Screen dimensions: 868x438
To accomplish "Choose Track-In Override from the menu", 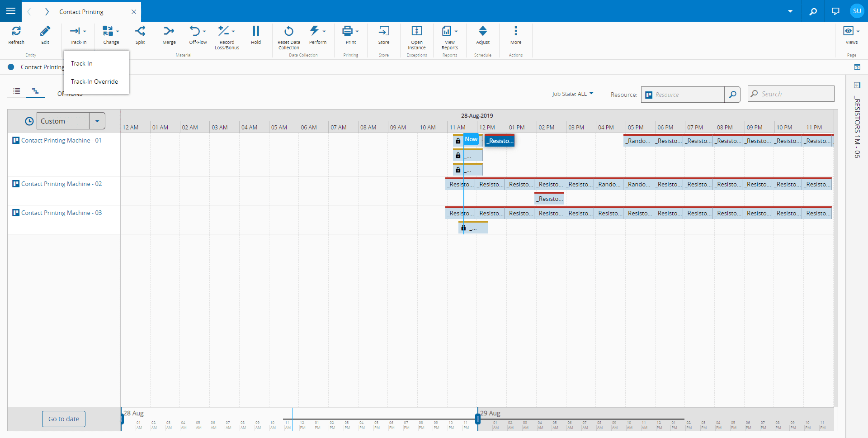I will coord(94,81).
